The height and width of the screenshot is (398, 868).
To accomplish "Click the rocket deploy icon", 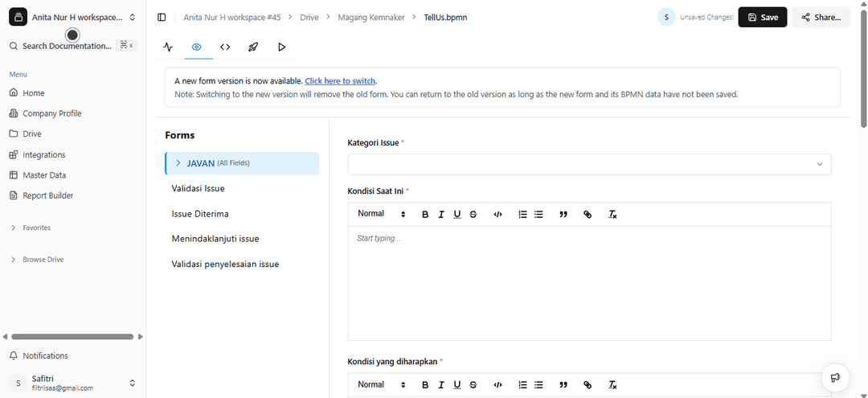I will coord(253,47).
